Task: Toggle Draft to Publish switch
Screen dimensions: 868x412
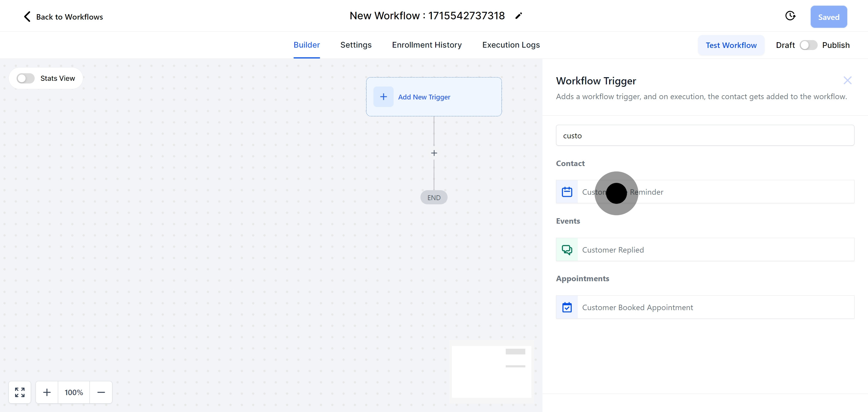Action: click(808, 45)
